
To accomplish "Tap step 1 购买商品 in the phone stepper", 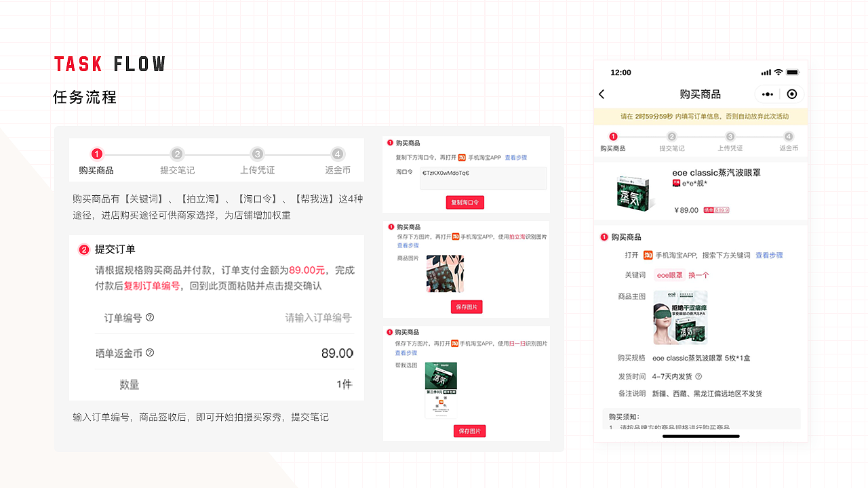I will point(613,142).
